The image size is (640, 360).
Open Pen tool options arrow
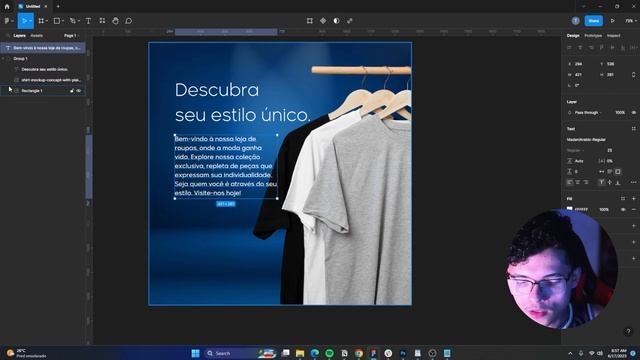click(x=78, y=21)
